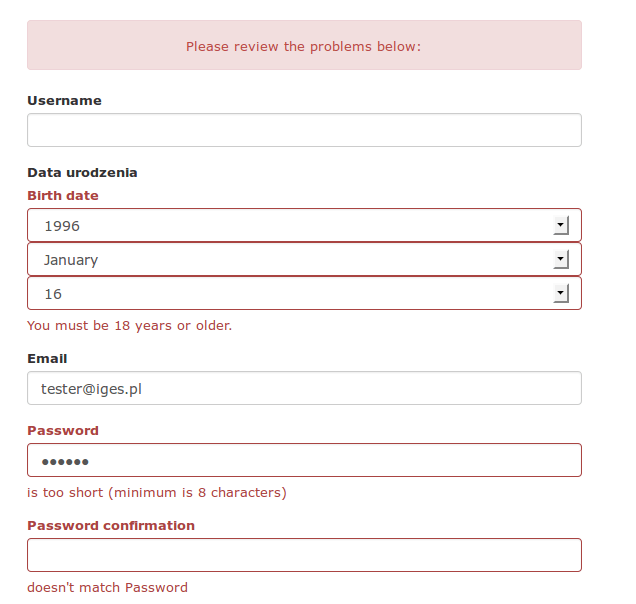Focus the Password field with masked dots

coord(304,460)
